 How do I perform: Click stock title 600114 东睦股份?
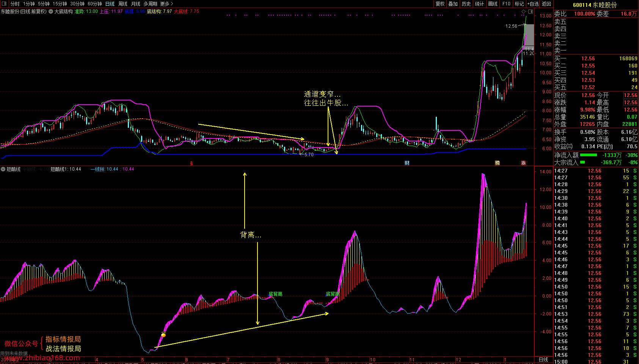click(595, 5)
